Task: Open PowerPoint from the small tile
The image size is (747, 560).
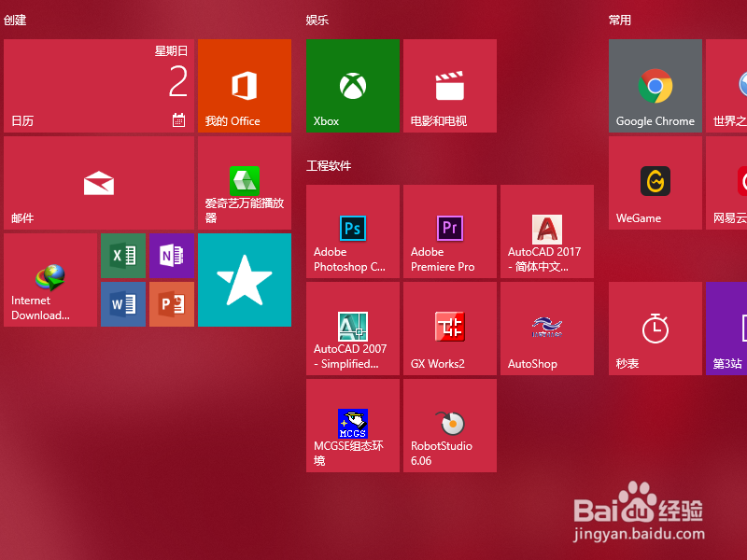Action: pos(172,304)
